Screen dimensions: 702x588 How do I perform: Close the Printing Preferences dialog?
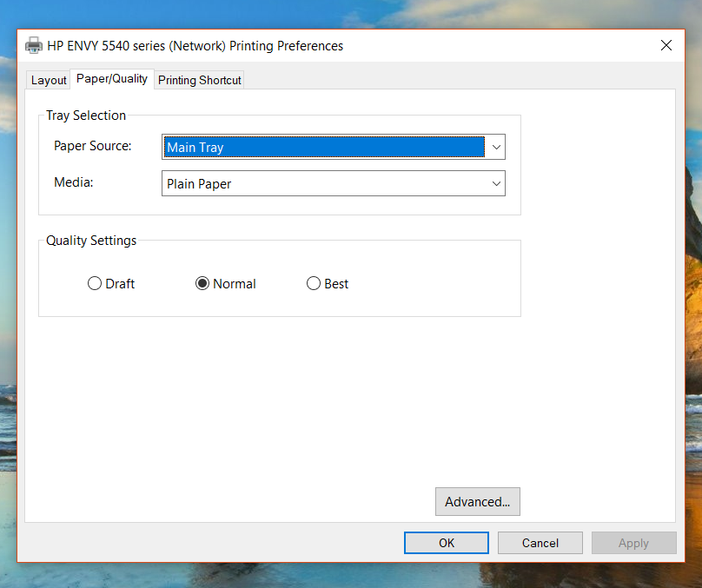[666, 45]
